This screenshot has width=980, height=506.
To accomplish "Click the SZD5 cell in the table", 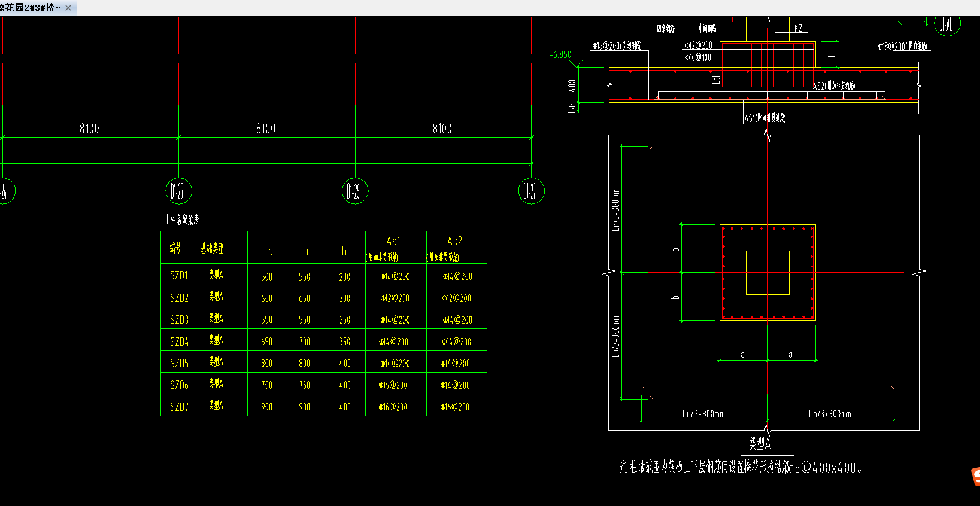I will pyautogui.click(x=179, y=363).
